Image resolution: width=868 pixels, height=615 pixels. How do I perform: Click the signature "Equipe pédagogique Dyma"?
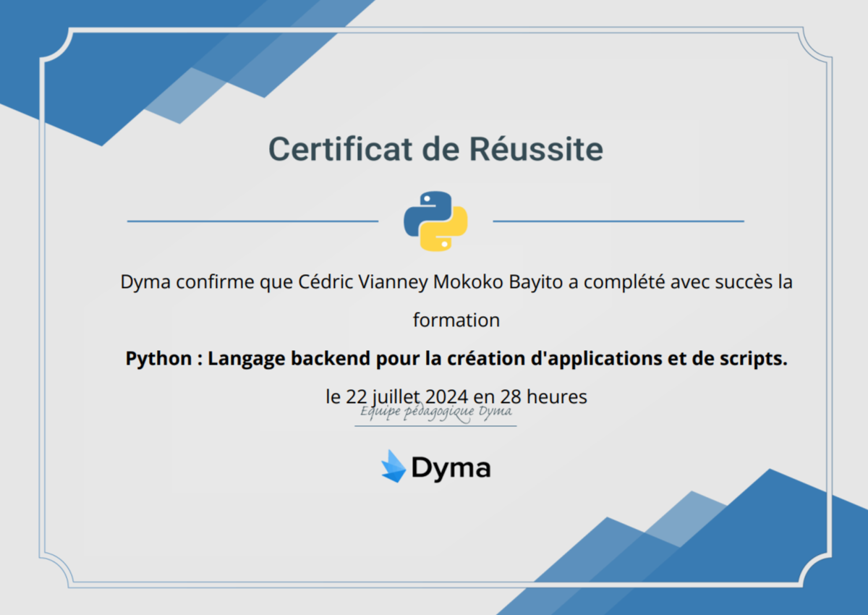pos(436,412)
